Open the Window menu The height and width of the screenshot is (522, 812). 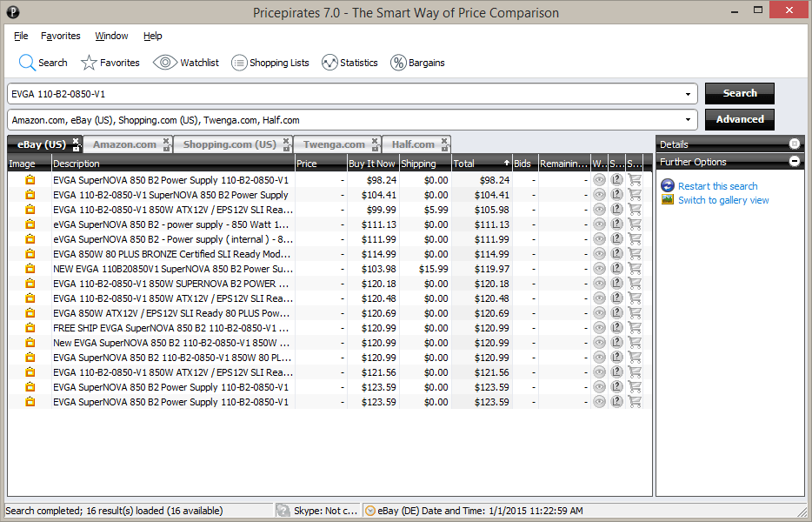[111, 36]
